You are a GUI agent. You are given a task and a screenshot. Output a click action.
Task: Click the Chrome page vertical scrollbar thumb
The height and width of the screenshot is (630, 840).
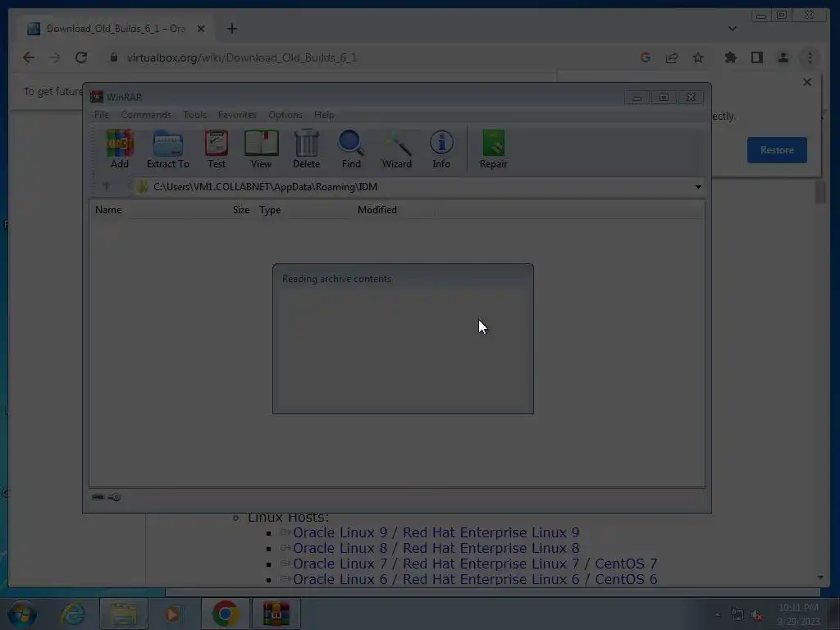[820, 192]
